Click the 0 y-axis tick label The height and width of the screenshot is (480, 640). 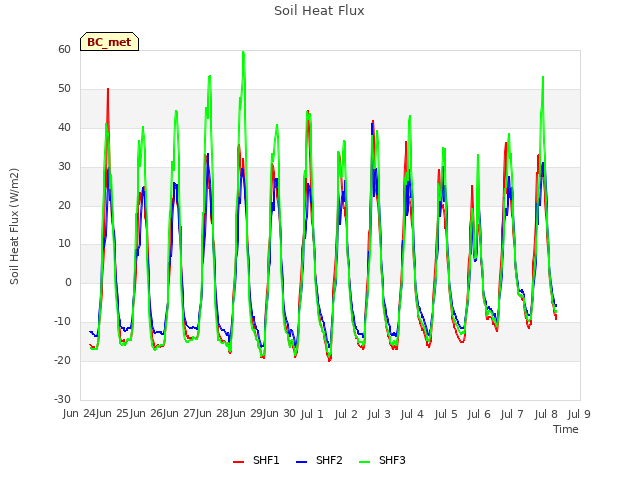68,282
